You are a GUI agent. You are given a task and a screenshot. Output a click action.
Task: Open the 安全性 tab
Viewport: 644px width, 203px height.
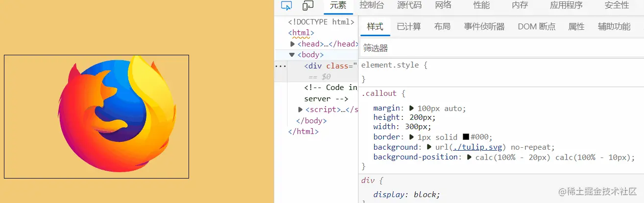[x=617, y=5]
